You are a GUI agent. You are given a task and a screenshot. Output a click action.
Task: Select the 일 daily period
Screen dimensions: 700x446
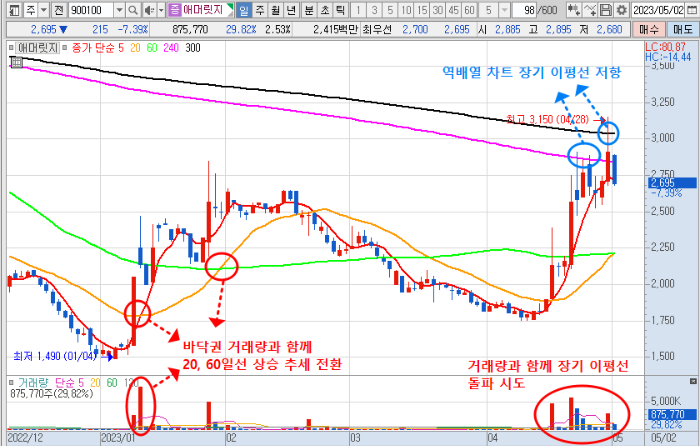244,10
